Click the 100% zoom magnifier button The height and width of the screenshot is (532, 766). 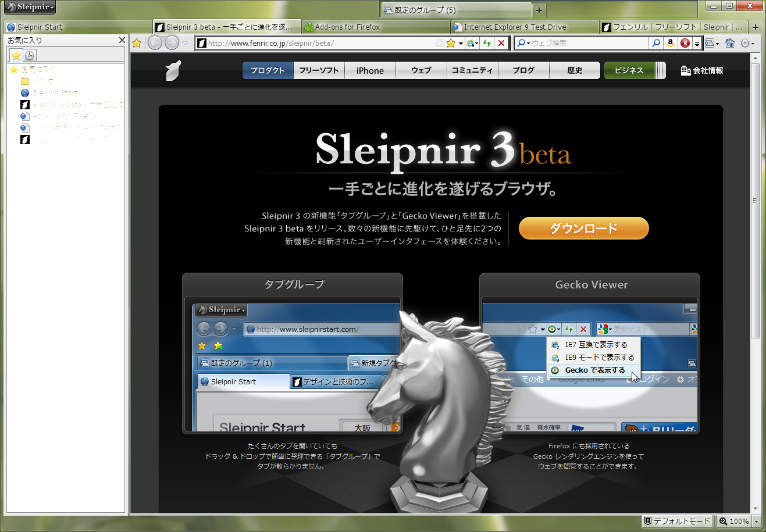coord(734,521)
